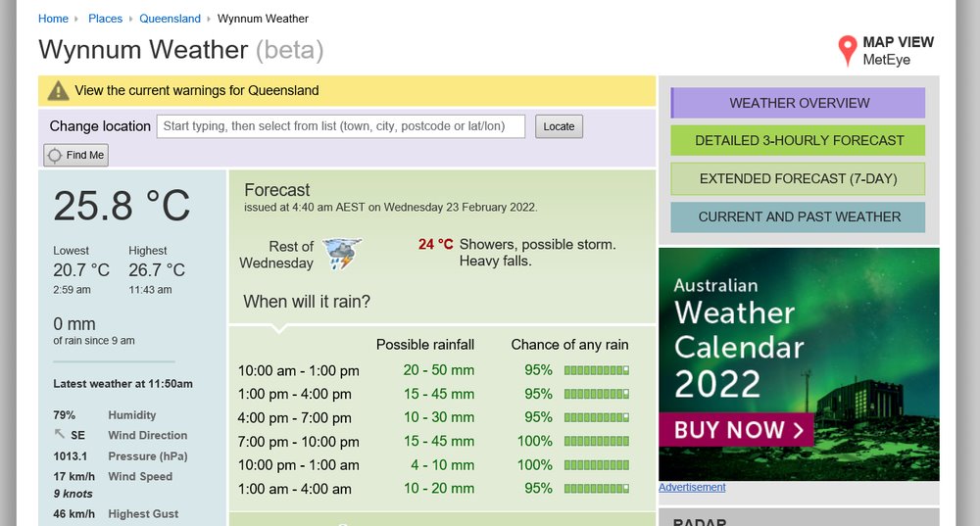Click the Showers, possible storm forecast text
Image resolution: width=980 pixels, height=526 pixels.
pos(537,253)
